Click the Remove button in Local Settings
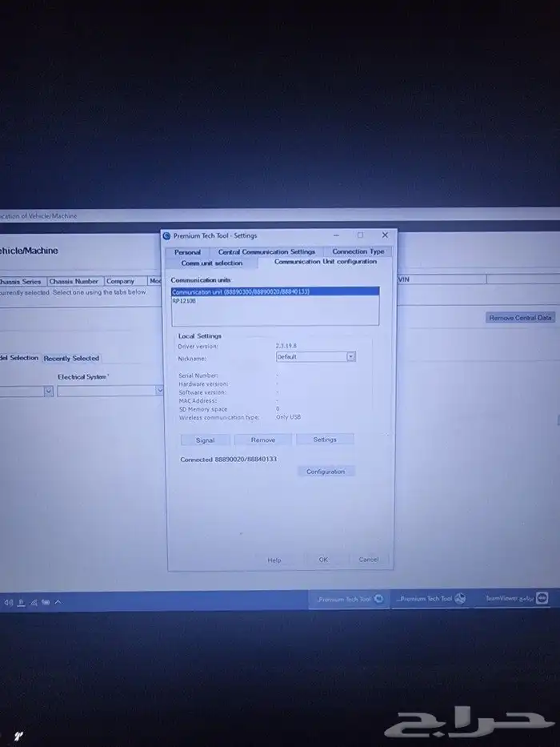The height and width of the screenshot is (747, 560). pyautogui.click(x=263, y=440)
